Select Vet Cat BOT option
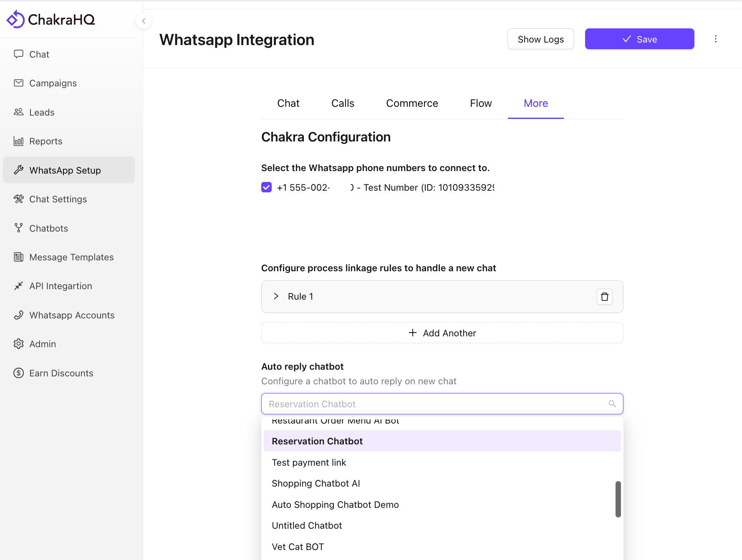Viewport: 742px width, 560px height. coord(442,547)
